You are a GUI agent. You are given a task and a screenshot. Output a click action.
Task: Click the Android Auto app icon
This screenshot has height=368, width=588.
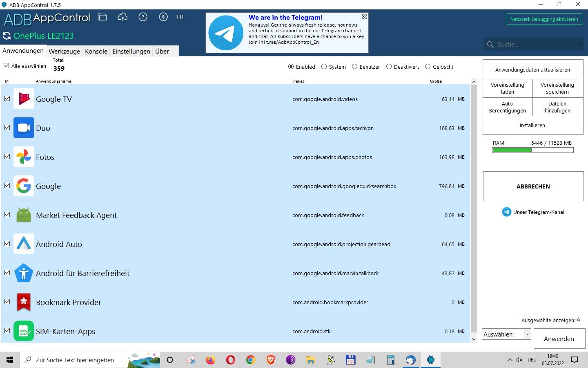click(x=24, y=244)
